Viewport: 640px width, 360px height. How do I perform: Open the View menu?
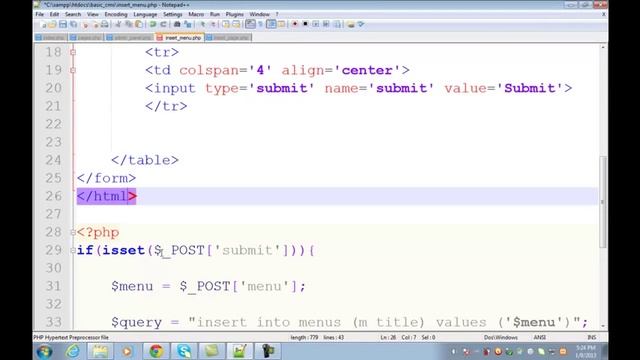(93, 14)
